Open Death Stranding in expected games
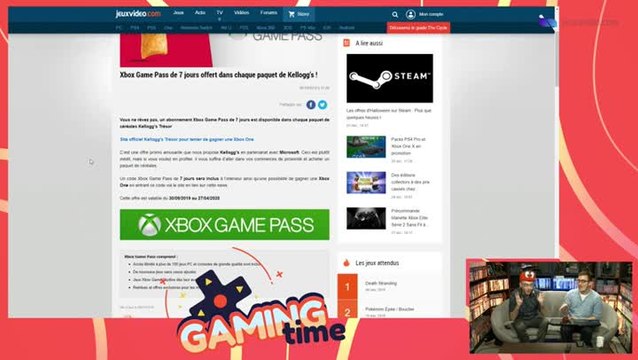The height and width of the screenshot is (360, 638). click(x=381, y=283)
